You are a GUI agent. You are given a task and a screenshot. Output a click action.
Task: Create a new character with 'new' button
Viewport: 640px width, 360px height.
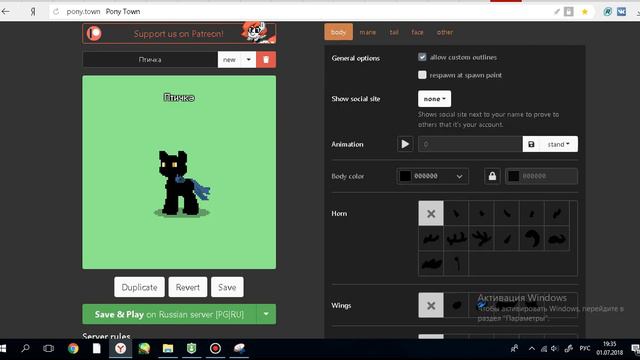(229, 60)
